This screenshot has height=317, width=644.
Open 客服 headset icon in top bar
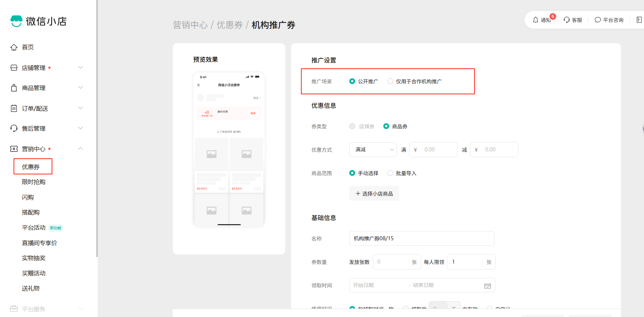coord(567,20)
